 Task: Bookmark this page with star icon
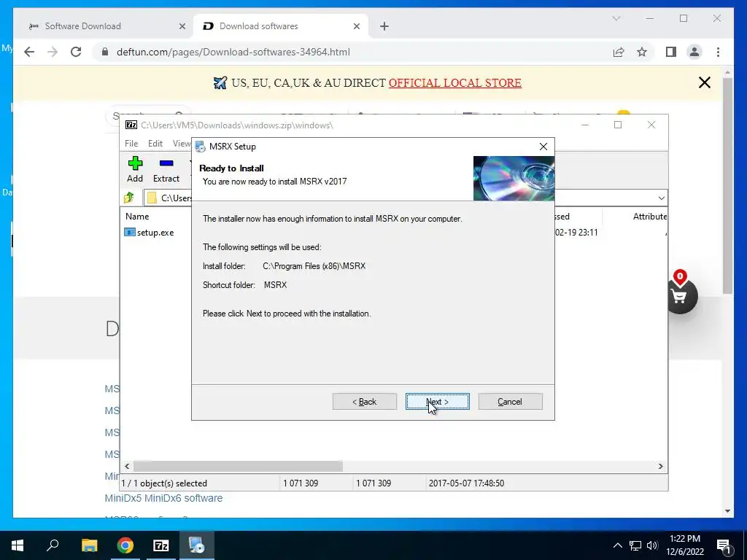[x=642, y=52]
